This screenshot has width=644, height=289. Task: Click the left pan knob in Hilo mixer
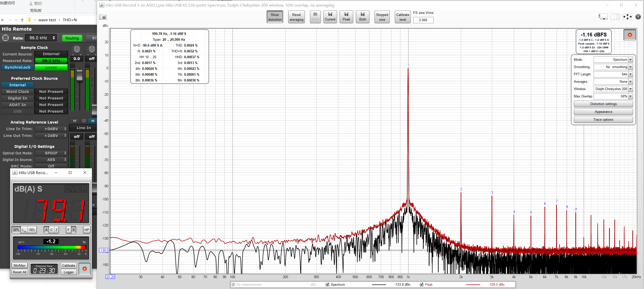point(77,49)
